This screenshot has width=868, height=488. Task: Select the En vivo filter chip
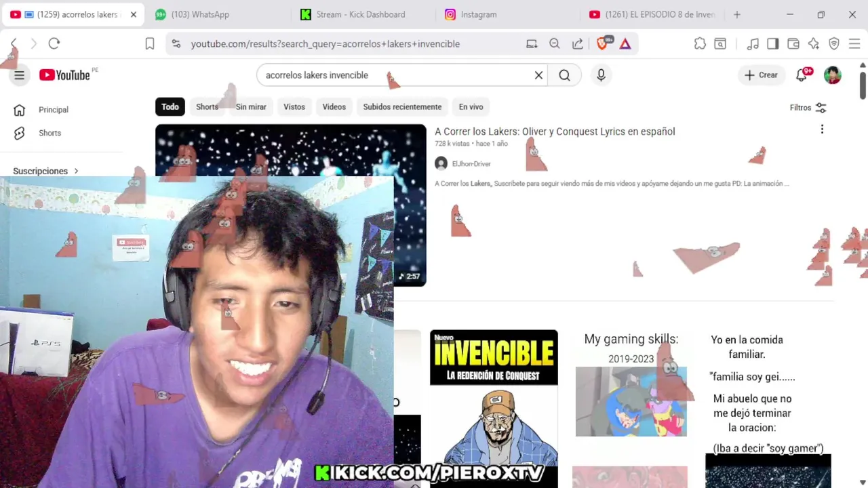(x=471, y=106)
